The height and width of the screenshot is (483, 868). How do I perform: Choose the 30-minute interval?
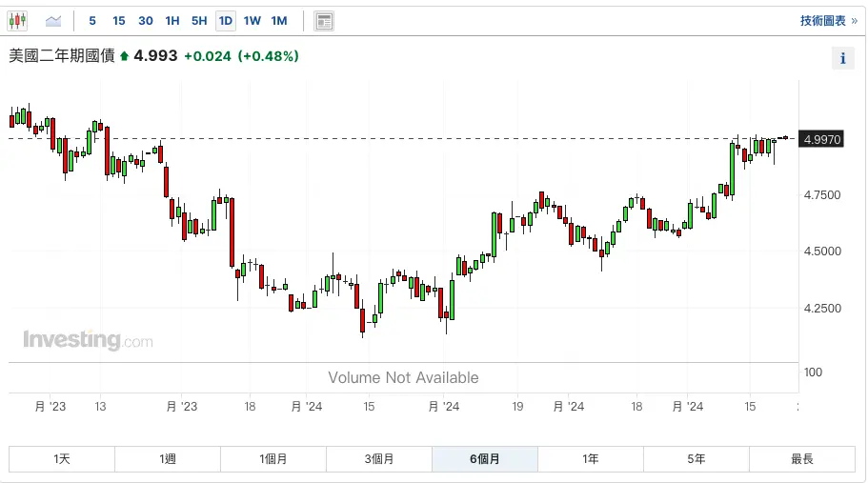coord(145,21)
